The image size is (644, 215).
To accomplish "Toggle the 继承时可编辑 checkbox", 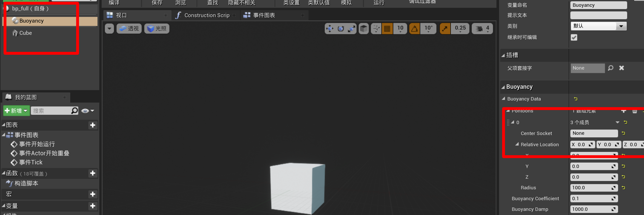I will tap(574, 37).
